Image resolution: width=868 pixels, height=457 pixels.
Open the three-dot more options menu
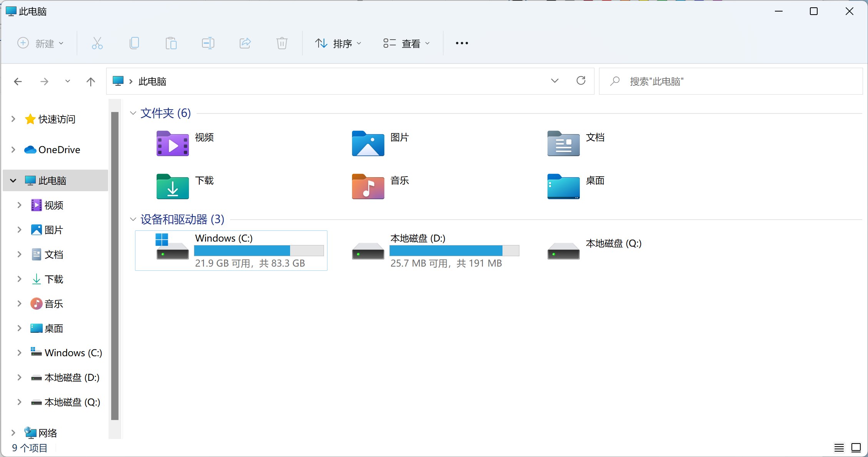coord(462,43)
